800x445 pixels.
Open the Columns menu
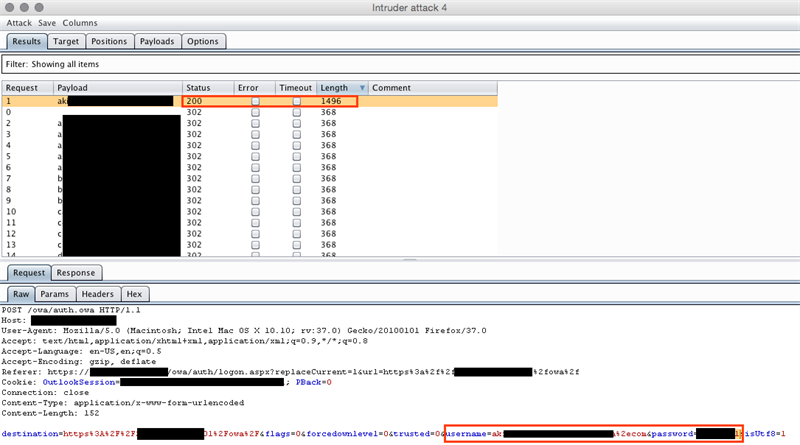[x=80, y=22]
